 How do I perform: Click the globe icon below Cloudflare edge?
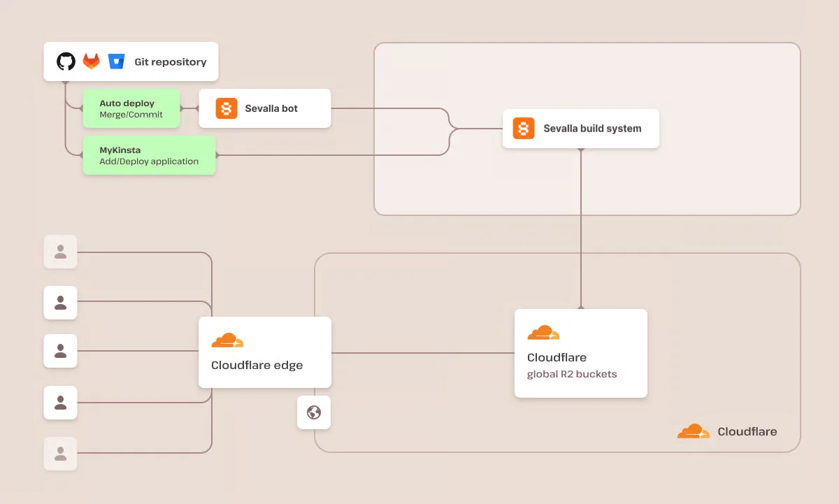tap(314, 412)
